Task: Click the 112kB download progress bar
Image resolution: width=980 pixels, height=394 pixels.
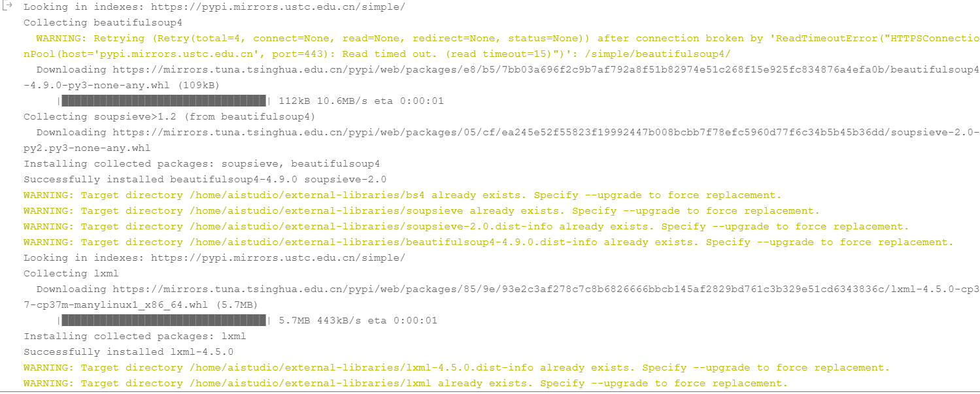Action: [x=165, y=101]
